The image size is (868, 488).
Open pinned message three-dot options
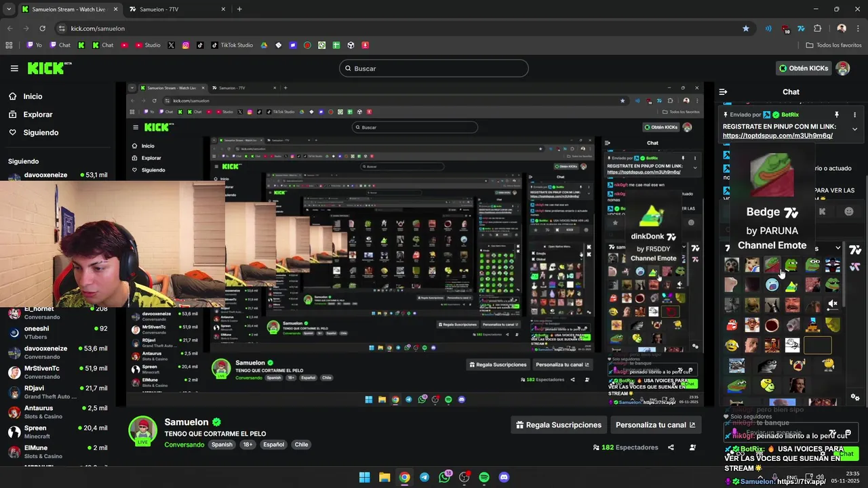[x=854, y=115]
